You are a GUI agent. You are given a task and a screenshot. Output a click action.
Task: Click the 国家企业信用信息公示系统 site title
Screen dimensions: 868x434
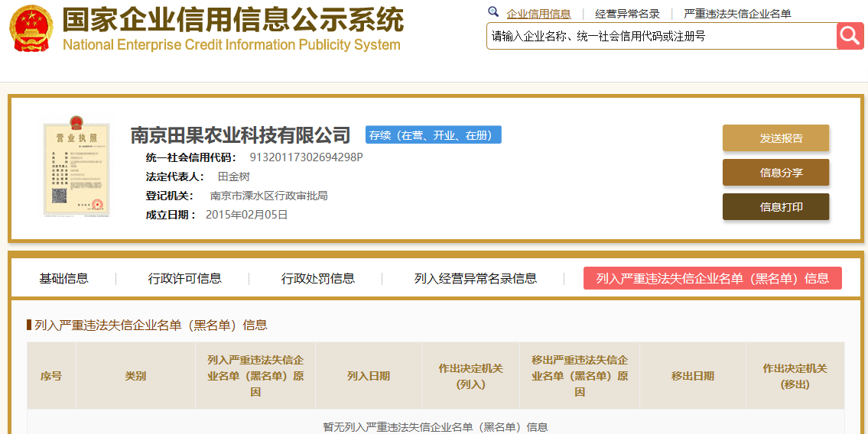[232, 19]
